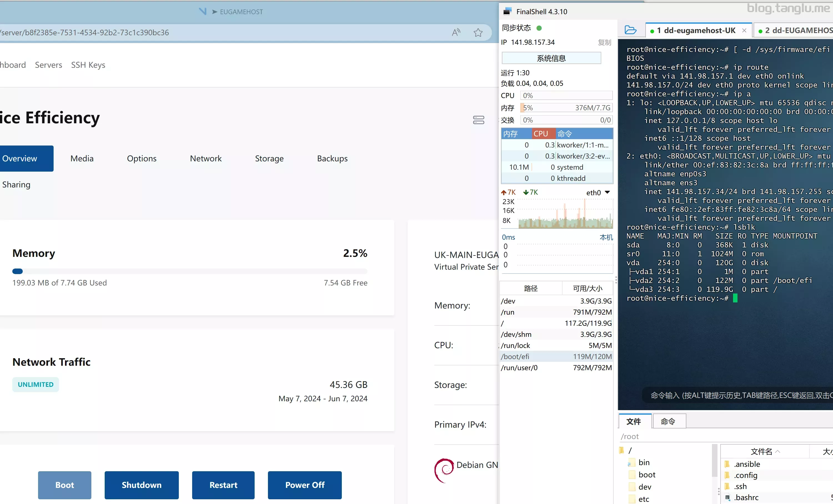Switch to the Network tab

[205, 159]
